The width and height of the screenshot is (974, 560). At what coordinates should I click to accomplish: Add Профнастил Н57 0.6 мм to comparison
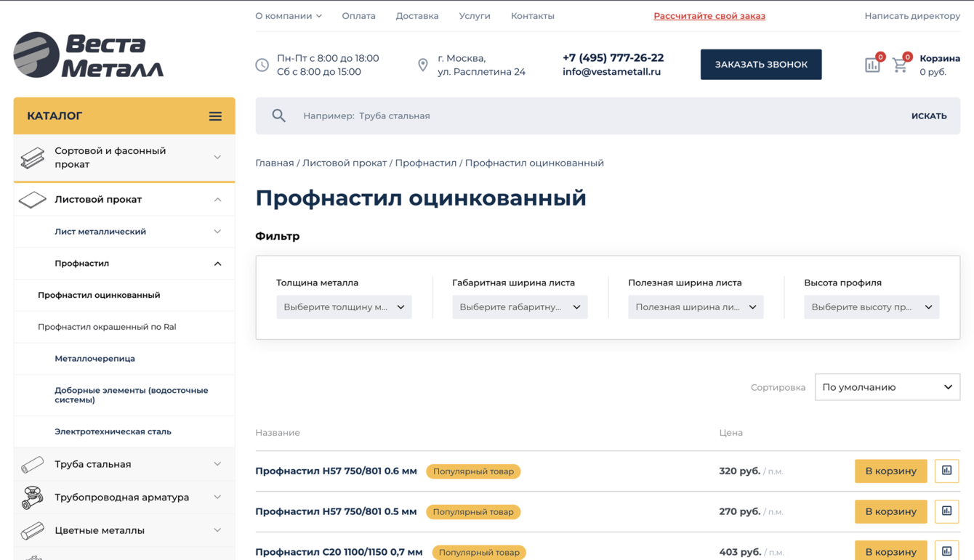click(x=946, y=471)
